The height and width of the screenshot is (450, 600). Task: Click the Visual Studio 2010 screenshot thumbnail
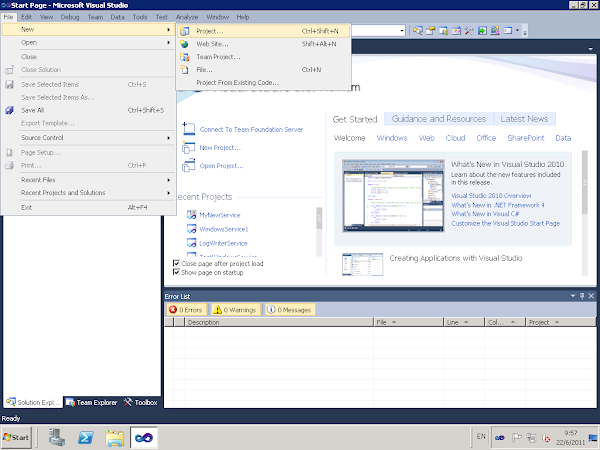393,196
